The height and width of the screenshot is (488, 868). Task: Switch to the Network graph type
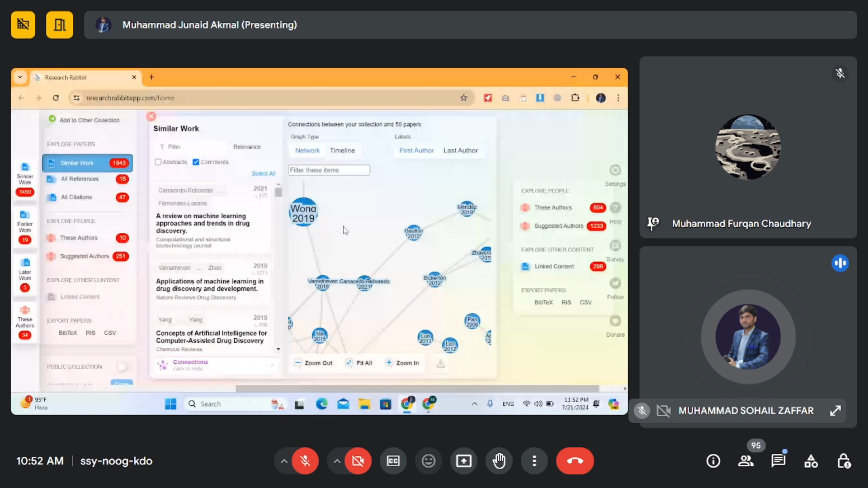point(307,150)
